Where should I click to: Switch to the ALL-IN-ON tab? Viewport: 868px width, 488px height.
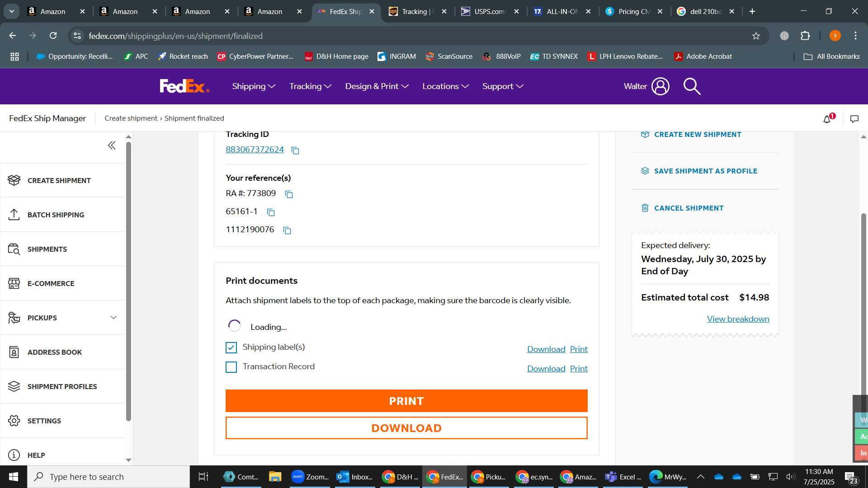pos(562,11)
